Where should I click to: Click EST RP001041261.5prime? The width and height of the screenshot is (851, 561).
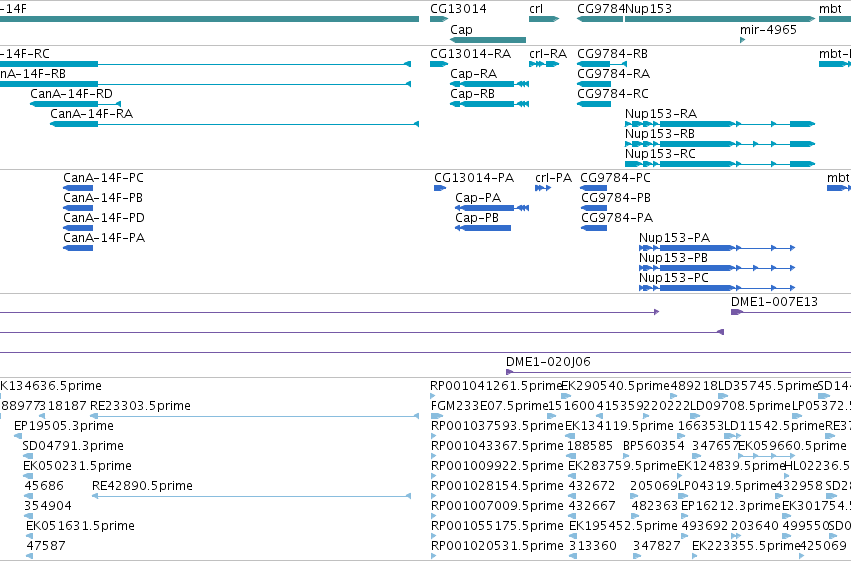[x=496, y=386]
